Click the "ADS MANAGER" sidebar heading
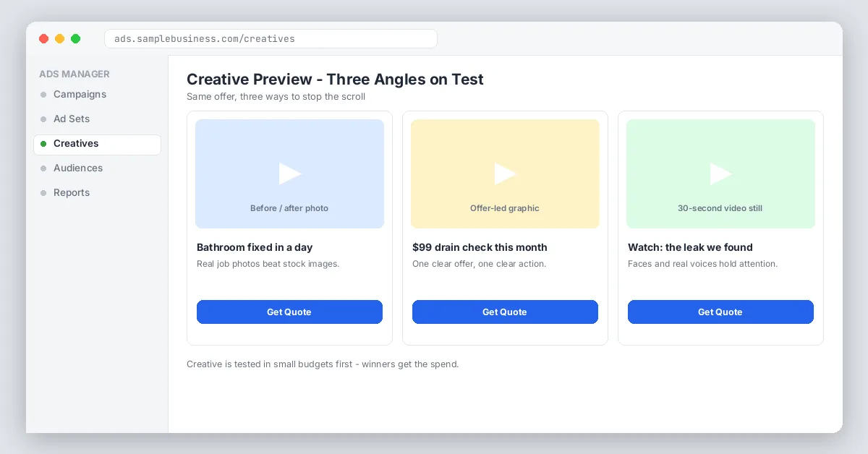The width and height of the screenshot is (868, 454). 75,74
